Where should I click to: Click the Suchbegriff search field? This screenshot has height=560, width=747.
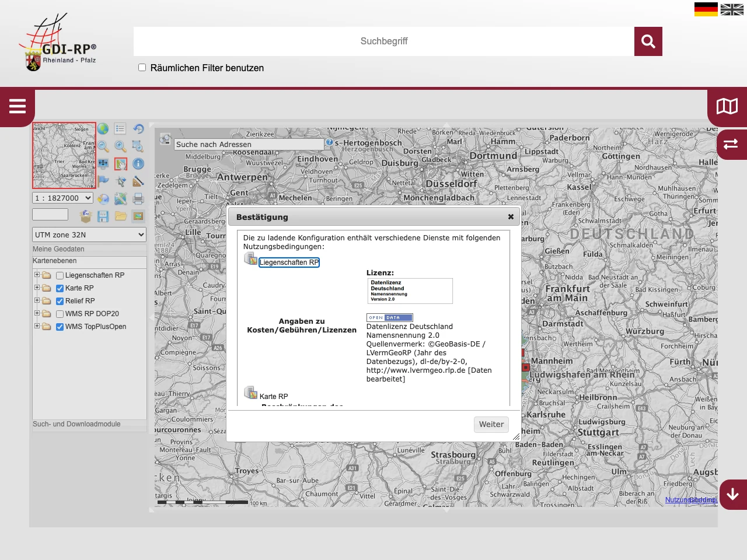384,41
